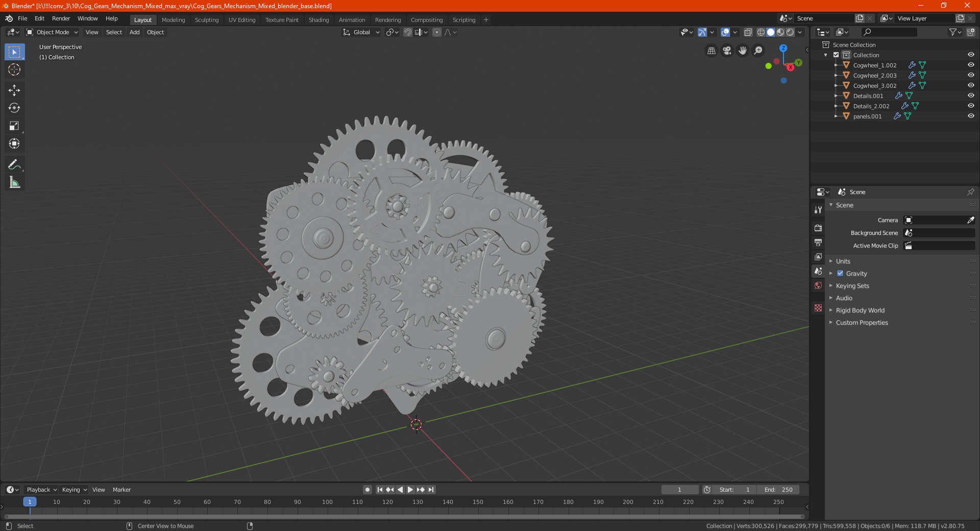Open World properties tab

click(818, 285)
